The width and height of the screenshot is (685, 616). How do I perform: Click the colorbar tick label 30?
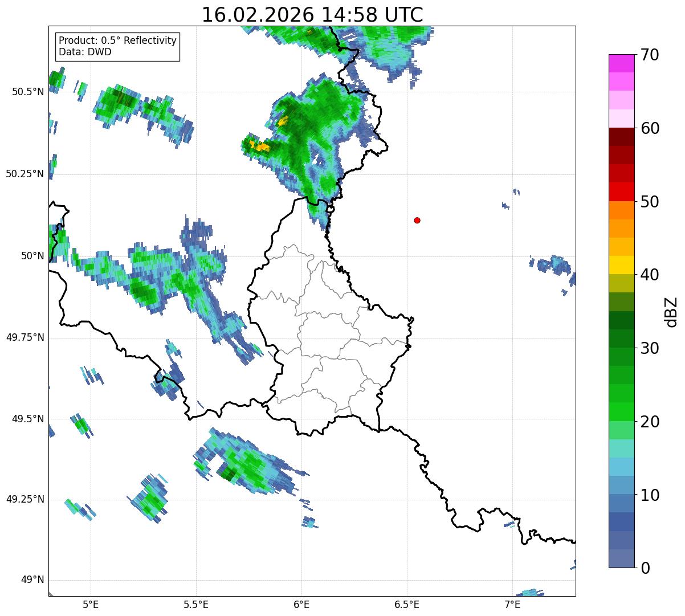click(650, 348)
